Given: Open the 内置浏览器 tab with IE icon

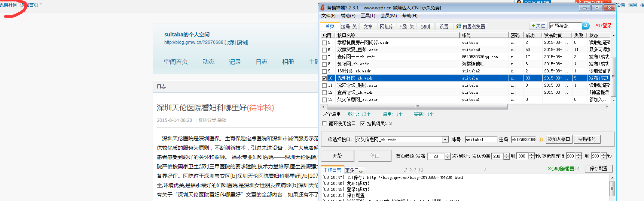Looking at the screenshot, I should point(470,27).
